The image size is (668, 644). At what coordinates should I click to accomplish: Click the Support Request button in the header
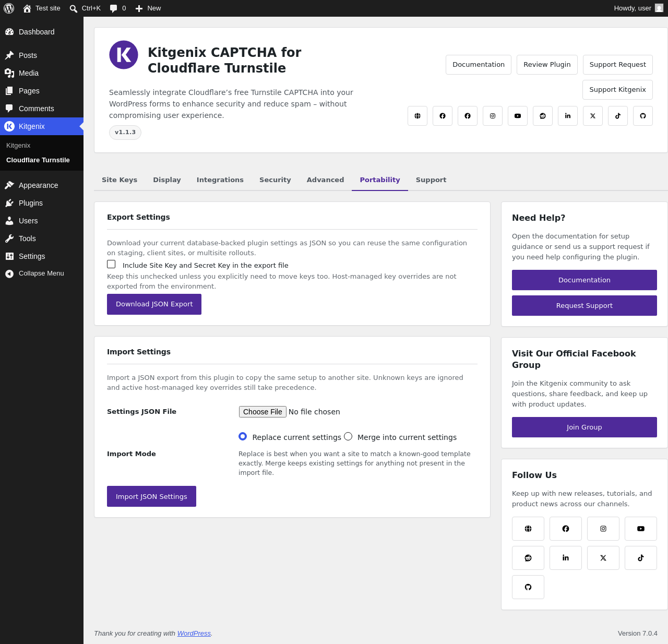coord(618,65)
